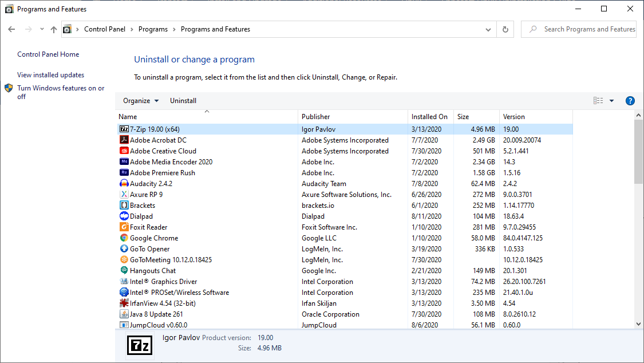This screenshot has height=363, width=644.
Task: Open Control Panel Home link
Action: point(48,54)
